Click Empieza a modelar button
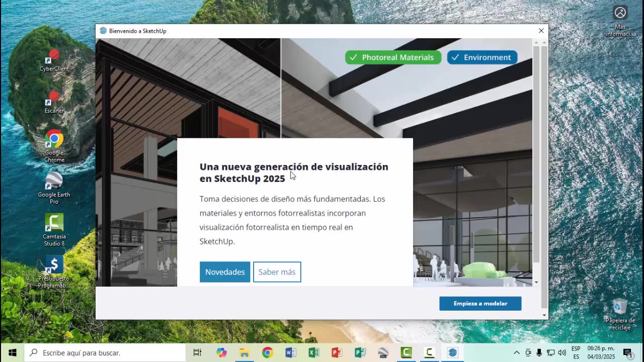The width and height of the screenshot is (644, 362). pyautogui.click(x=480, y=304)
